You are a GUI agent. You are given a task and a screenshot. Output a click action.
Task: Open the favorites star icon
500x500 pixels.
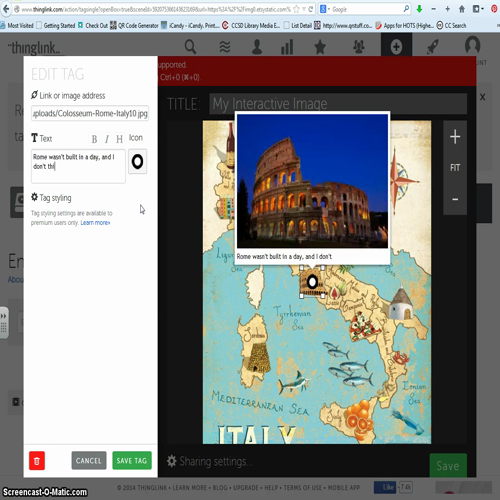[320, 47]
